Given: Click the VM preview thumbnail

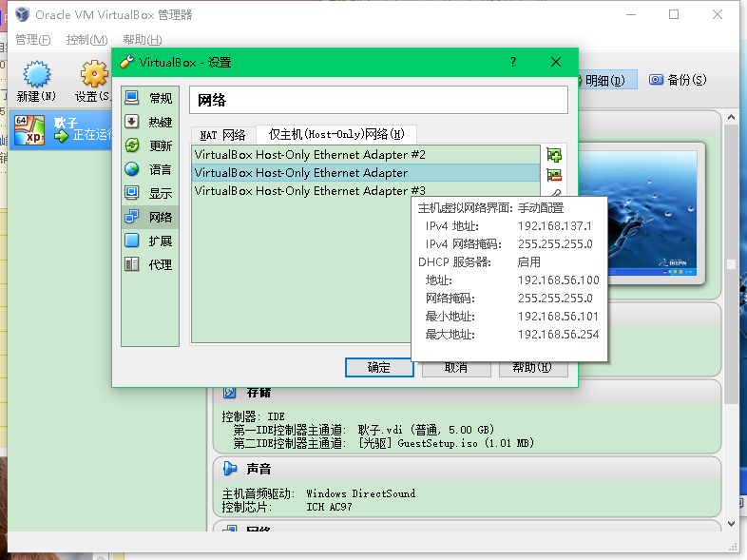Looking at the screenshot, I should (652, 214).
